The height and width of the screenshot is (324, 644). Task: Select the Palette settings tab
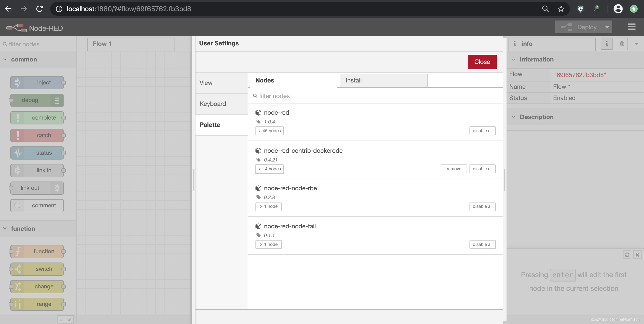click(222, 125)
